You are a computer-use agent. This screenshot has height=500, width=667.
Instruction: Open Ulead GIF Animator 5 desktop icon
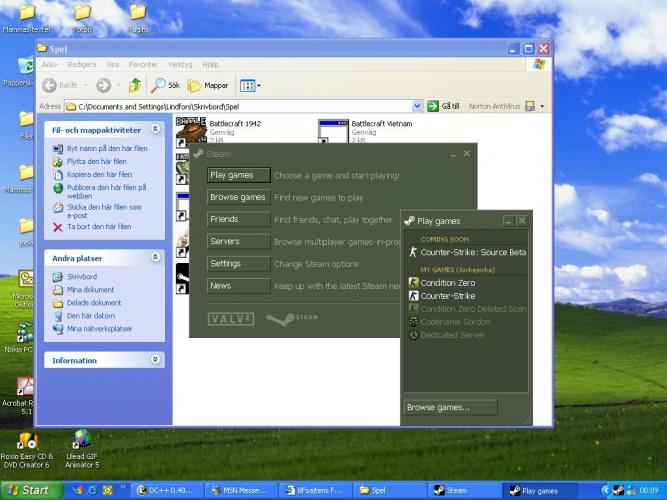(82, 440)
